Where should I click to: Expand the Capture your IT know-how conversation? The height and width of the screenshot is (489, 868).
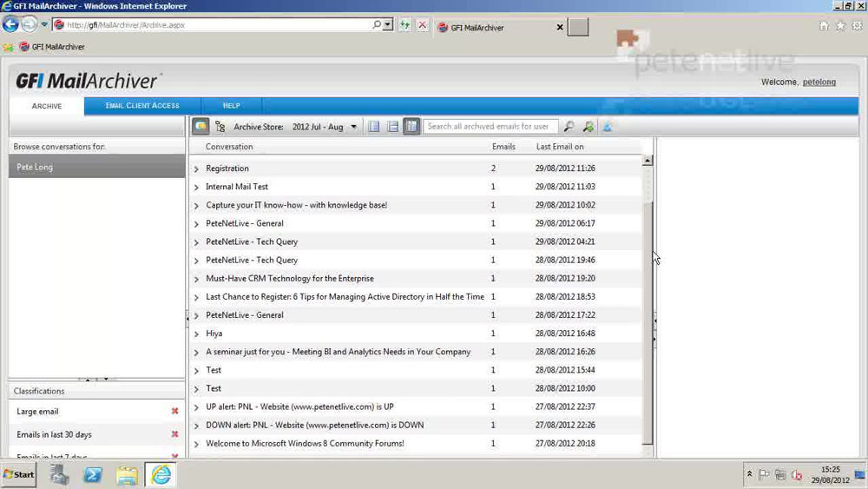pyautogui.click(x=196, y=206)
